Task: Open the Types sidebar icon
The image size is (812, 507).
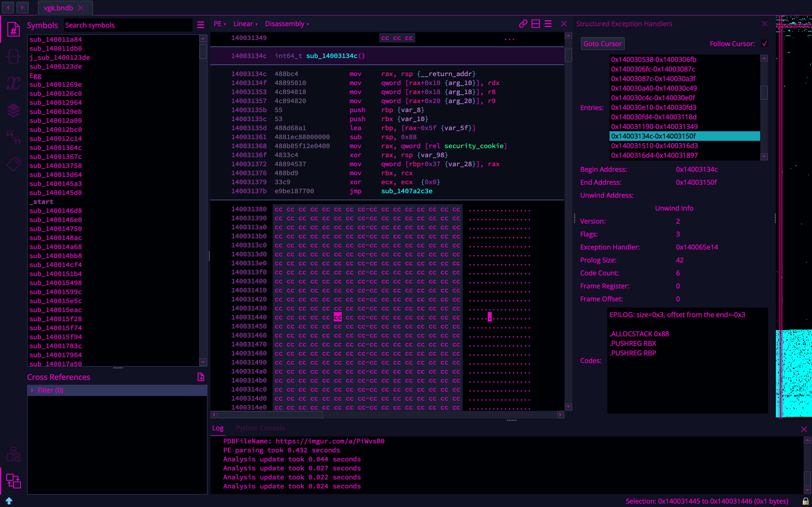Action: coord(14,56)
